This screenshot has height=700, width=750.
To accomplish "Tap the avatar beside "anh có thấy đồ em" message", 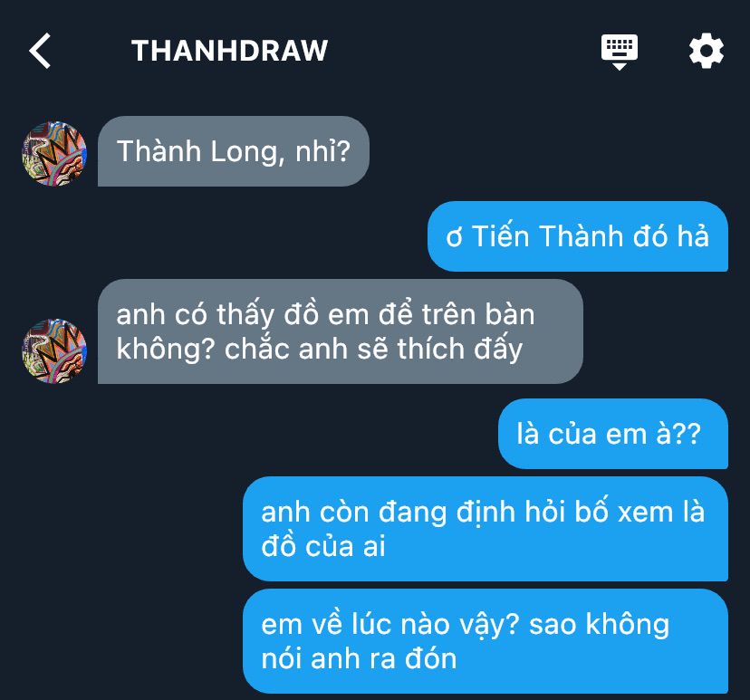I will [x=54, y=351].
